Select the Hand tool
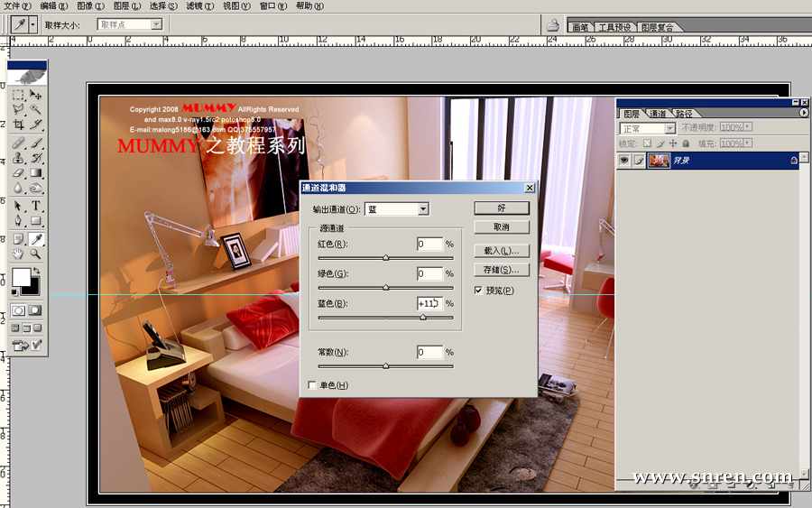The width and height of the screenshot is (812, 508). coord(18,254)
